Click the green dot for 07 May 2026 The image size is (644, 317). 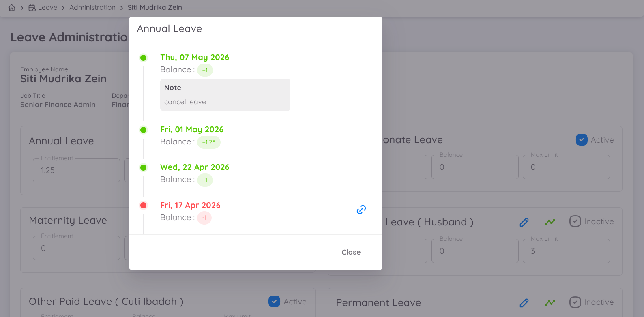tap(143, 58)
